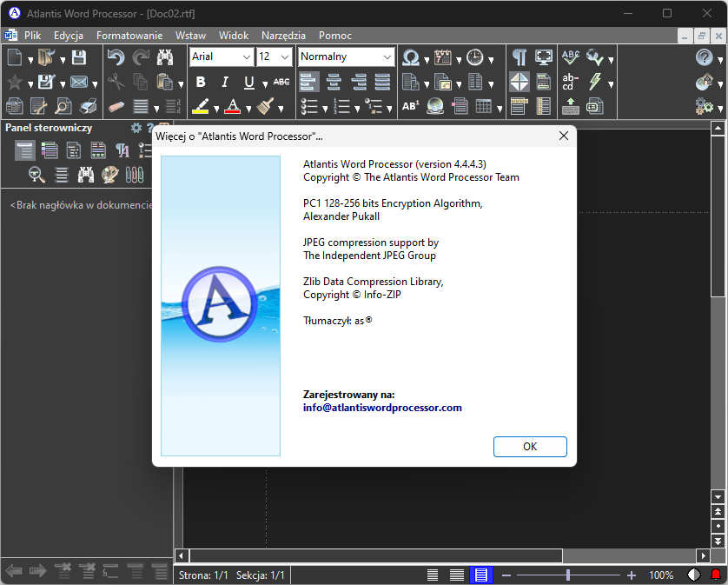Click the Copy icon

coord(140,83)
